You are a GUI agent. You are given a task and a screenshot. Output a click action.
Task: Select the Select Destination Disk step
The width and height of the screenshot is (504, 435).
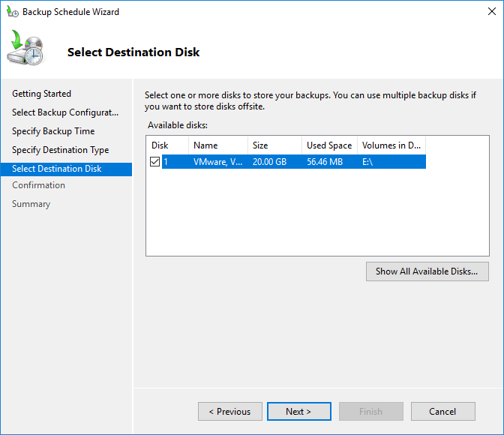click(66, 169)
